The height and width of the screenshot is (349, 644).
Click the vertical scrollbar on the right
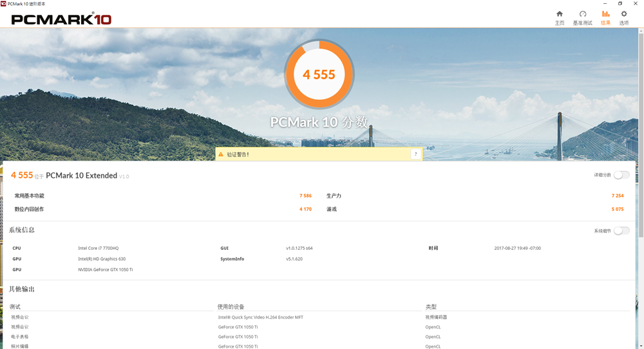pos(641,135)
